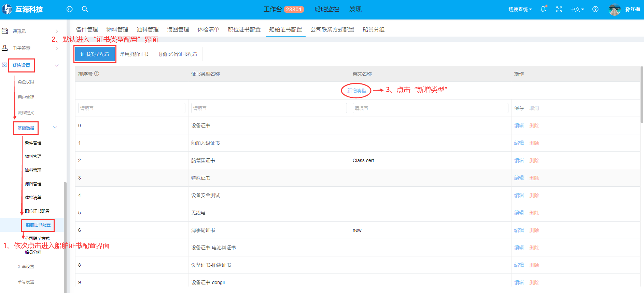Click the user name 孙红梅

[x=632, y=9]
